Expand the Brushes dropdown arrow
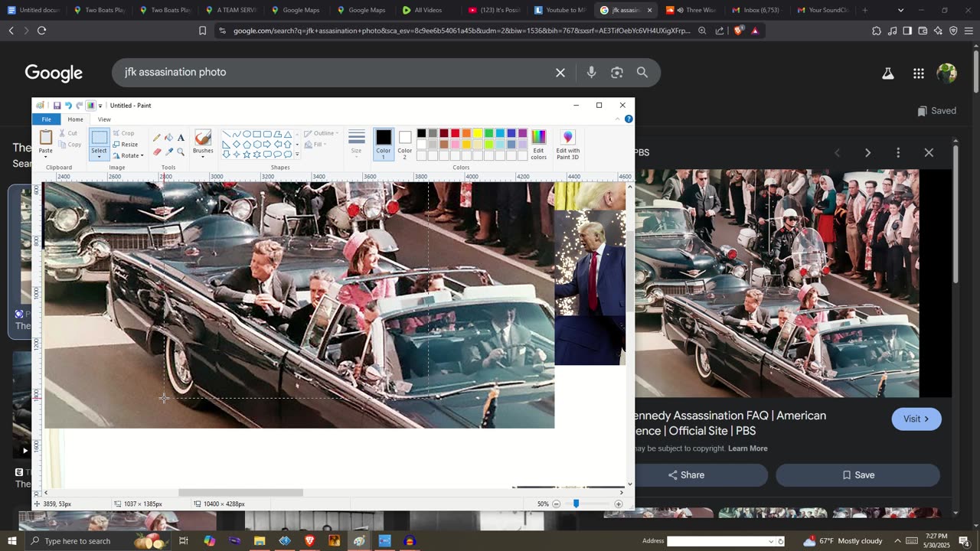The height and width of the screenshot is (551, 980). [203, 157]
